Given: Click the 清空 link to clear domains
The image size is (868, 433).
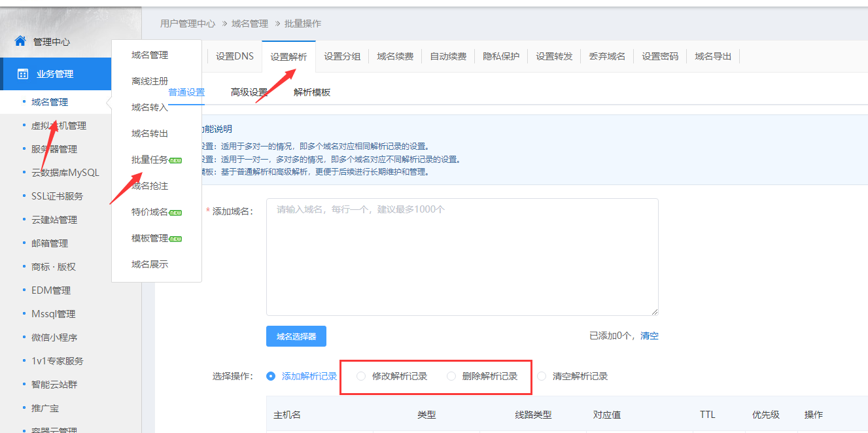Looking at the screenshot, I should click(x=650, y=336).
